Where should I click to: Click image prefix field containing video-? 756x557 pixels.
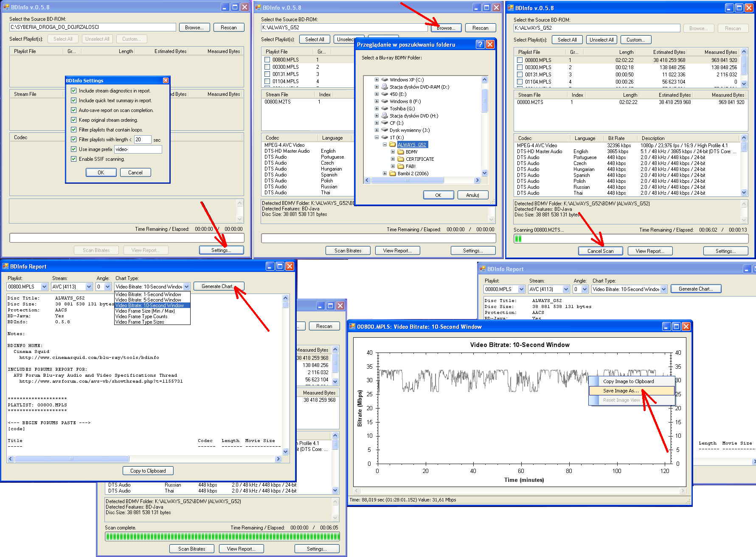(x=138, y=149)
